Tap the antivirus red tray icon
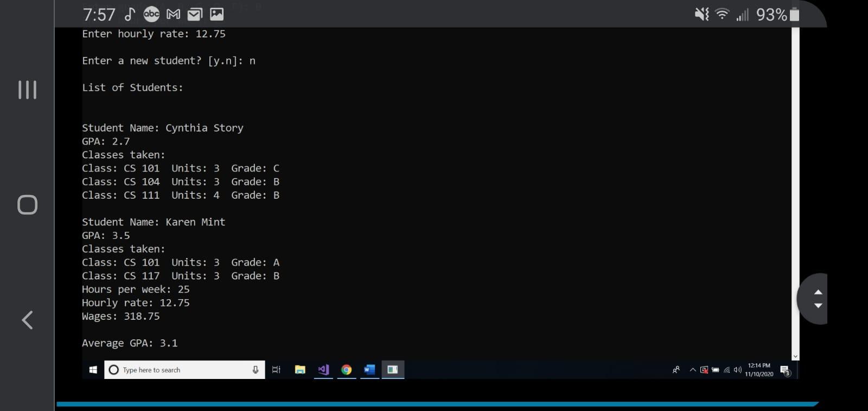868x411 pixels. tap(704, 370)
